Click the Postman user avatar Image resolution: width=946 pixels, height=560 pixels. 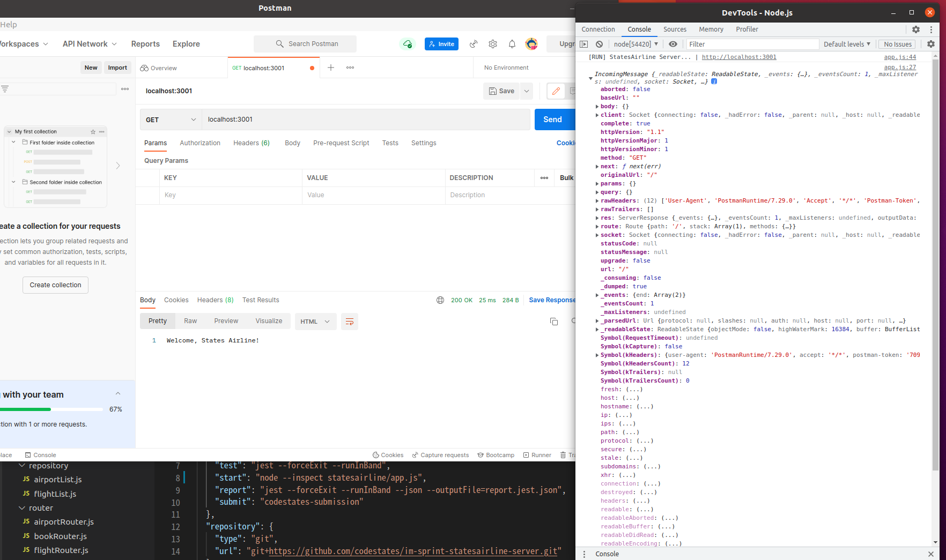(531, 44)
